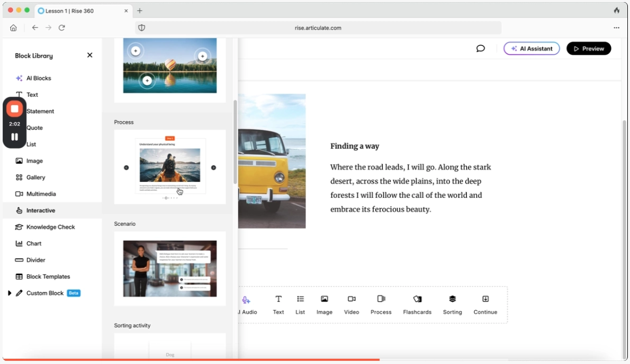Insert the labeled graphic block thumbnail
The image size is (630, 364).
pyautogui.click(x=169, y=66)
